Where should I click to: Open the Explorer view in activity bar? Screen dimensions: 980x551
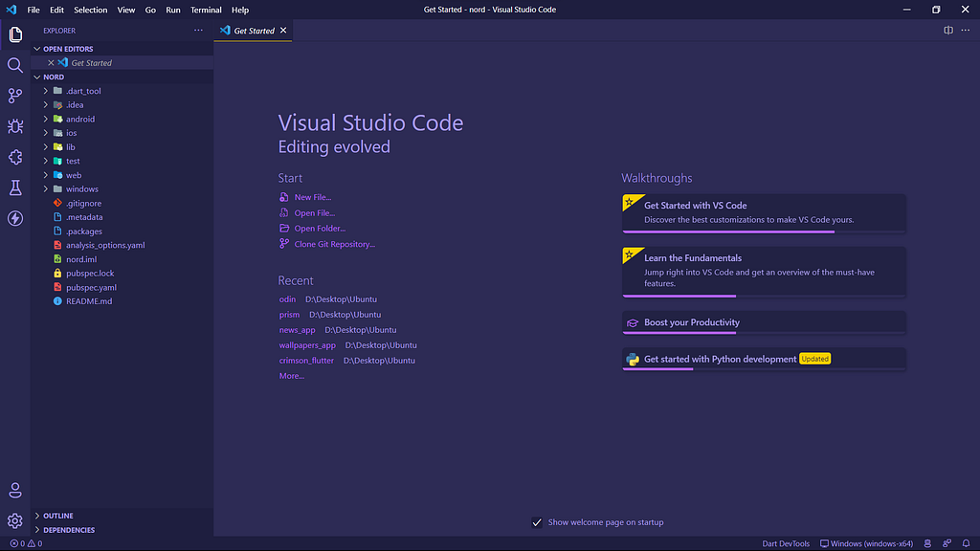point(15,34)
